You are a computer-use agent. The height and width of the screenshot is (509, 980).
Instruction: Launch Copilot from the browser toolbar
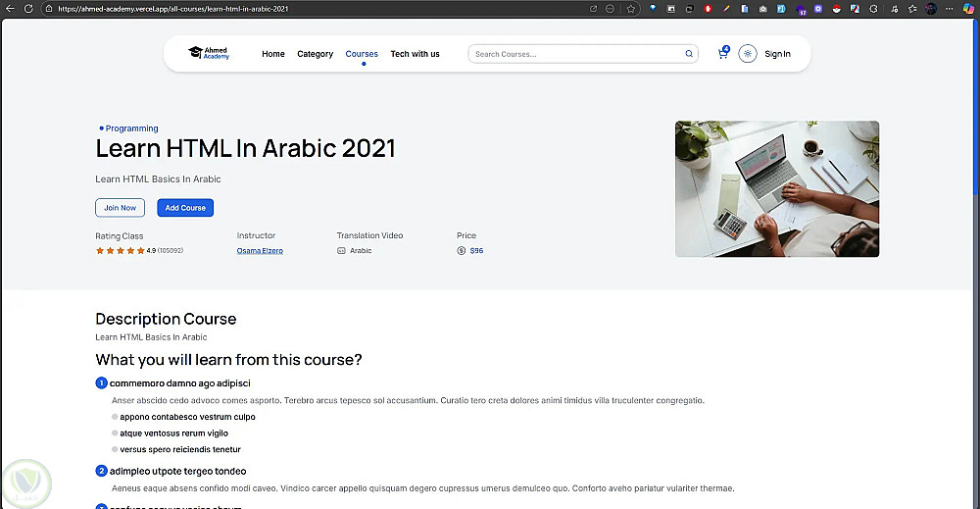967,9
